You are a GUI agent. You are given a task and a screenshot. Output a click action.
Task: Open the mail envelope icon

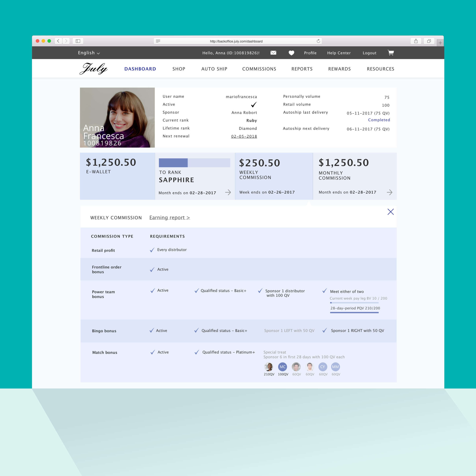[x=273, y=53]
